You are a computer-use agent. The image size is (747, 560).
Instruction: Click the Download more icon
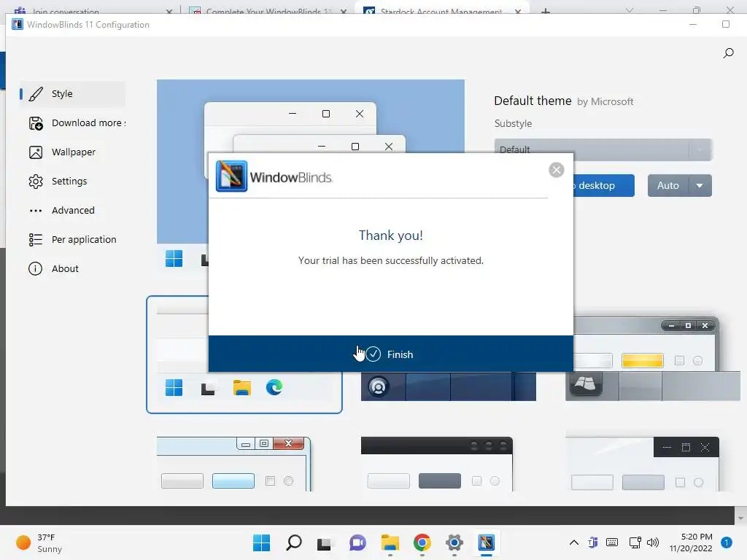pyautogui.click(x=36, y=122)
